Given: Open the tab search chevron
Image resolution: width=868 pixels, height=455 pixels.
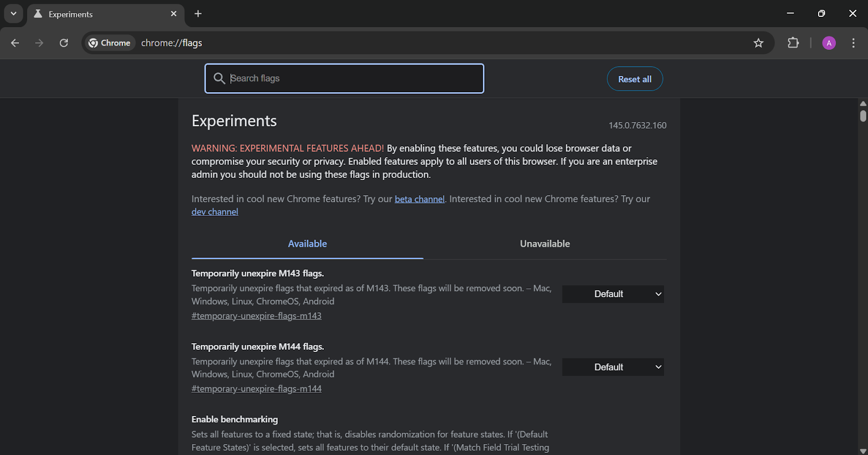Looking at the screenshot, I should pos(14,14).
